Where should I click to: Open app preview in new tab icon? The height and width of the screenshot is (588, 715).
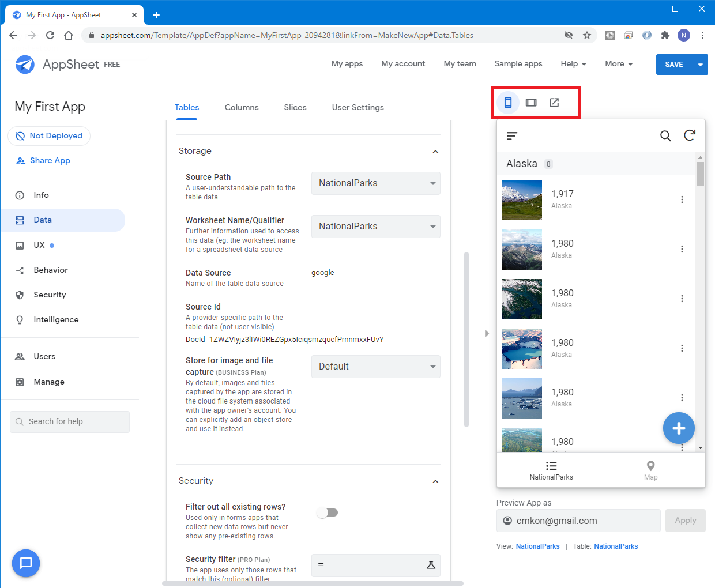(554, 103)
